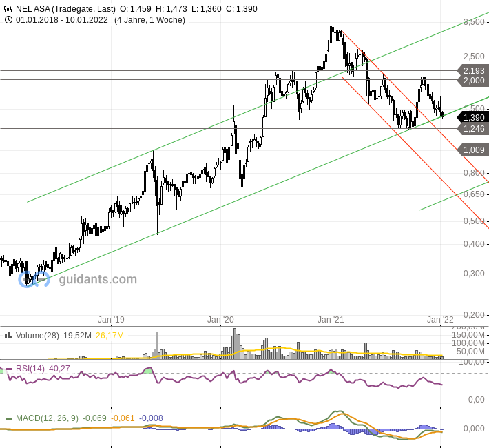Click the date range 01.01.2018 - 10.01.2022
489x448 pixels.
[62, 20]
